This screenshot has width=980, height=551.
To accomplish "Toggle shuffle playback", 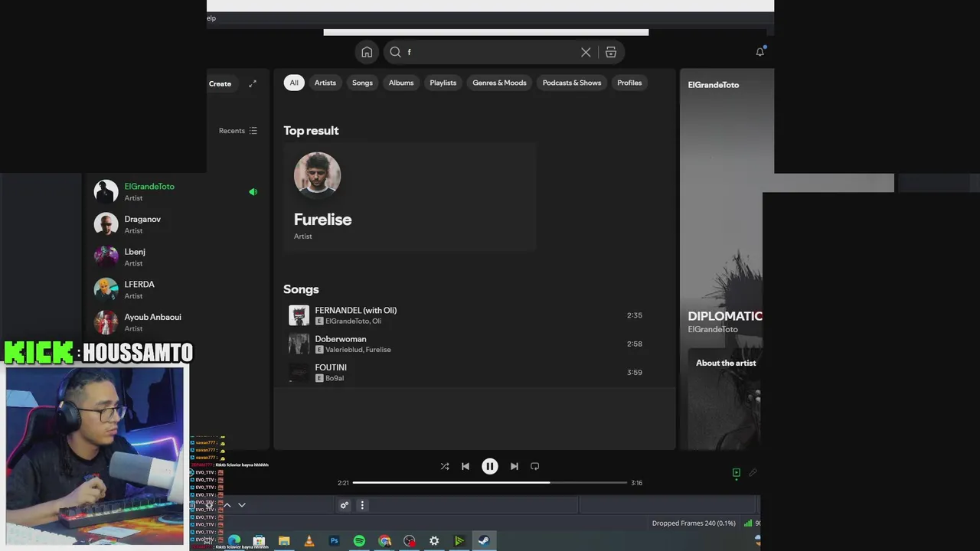I will point(445,466).
